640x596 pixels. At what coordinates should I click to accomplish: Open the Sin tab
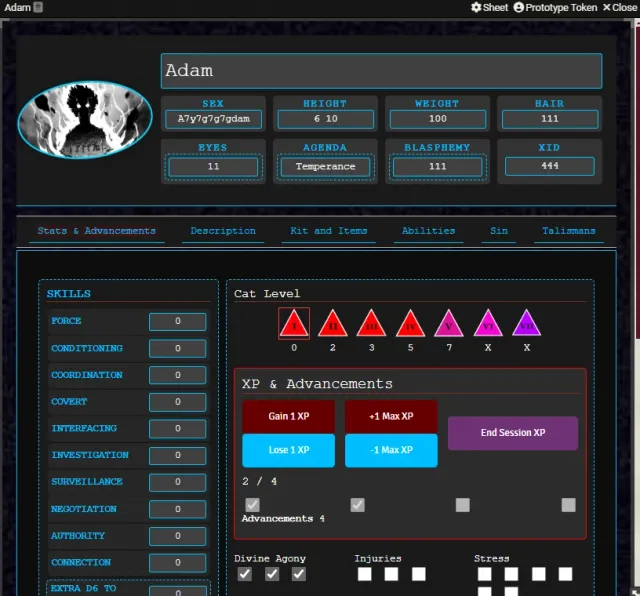[x=499, y=231]
